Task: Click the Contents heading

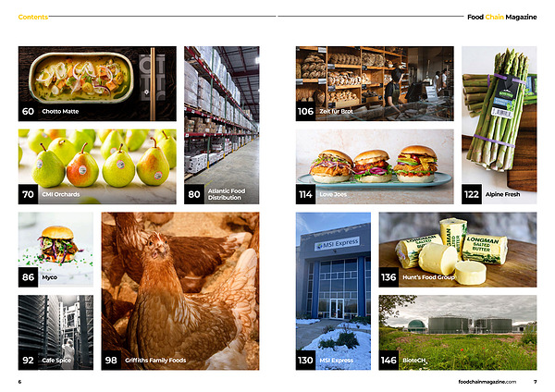Action: pyautogui.click(x=33, y=17)
